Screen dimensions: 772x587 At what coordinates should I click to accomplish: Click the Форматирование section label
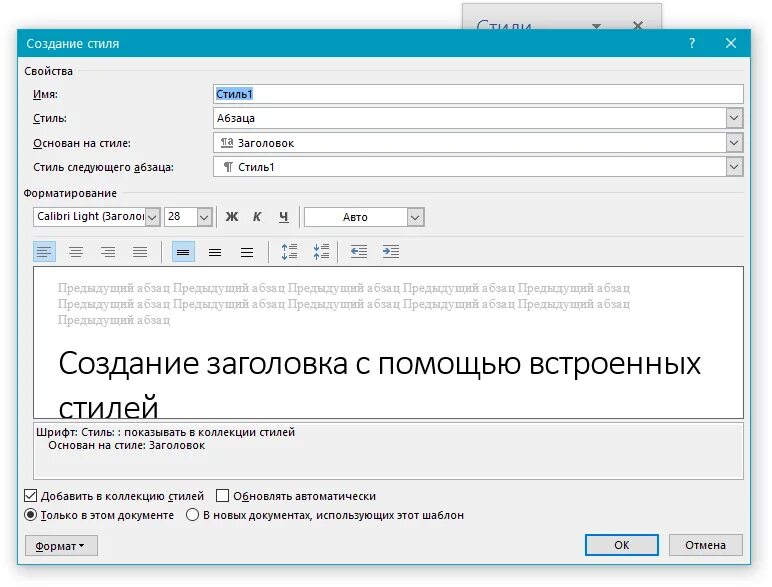coord(70,194)
